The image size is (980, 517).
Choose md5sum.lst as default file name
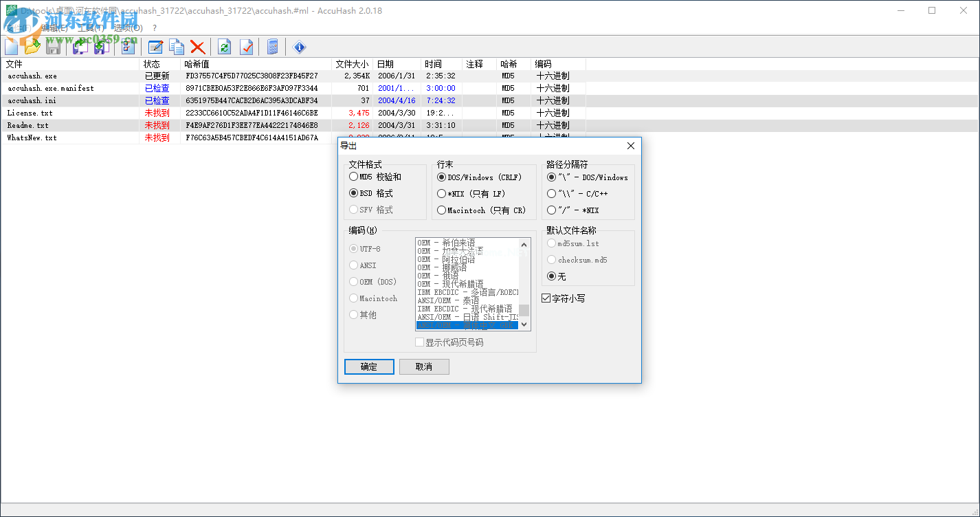[550, 243]
